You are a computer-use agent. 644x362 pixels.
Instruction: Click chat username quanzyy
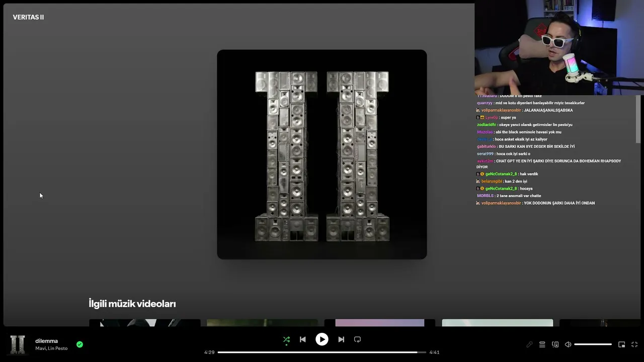point(485,103)
